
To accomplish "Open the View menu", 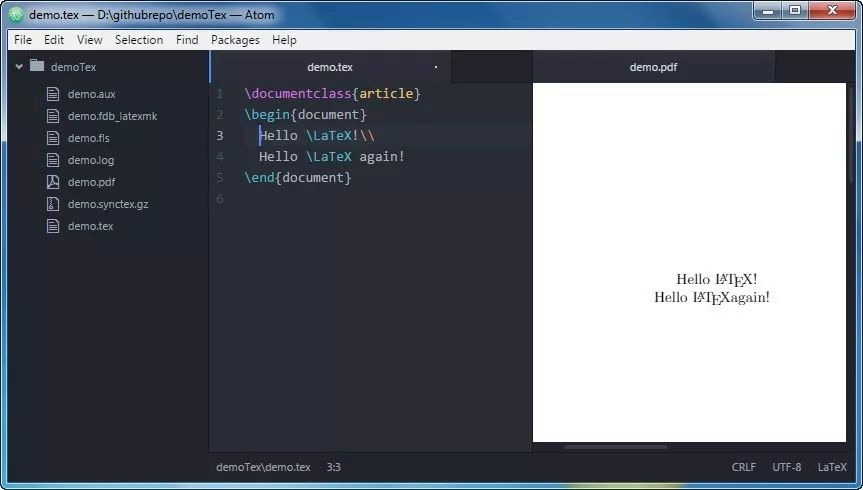I will click(90, 40).
